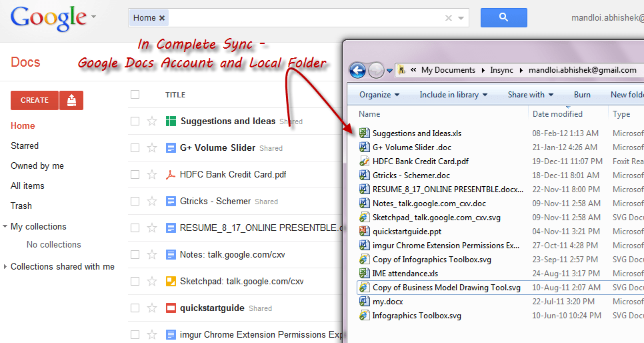
Task: Click the blue search button
Action: tap(503, 18)
